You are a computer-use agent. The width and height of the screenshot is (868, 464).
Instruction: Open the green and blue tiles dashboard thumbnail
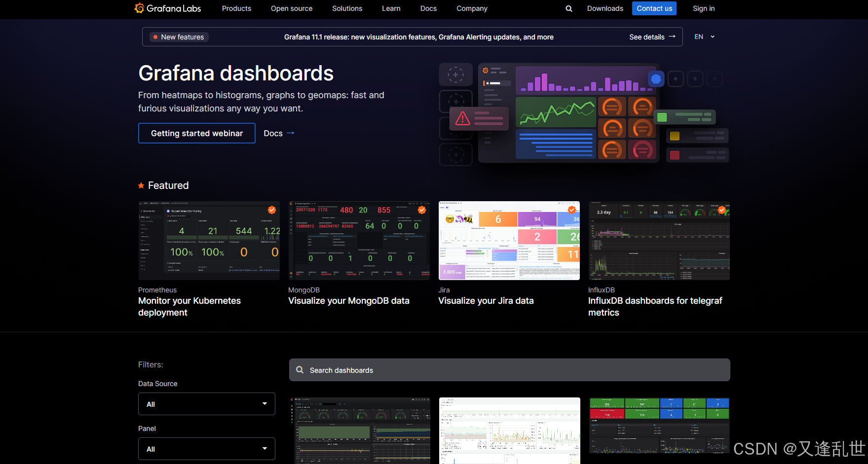click(659, 426)
